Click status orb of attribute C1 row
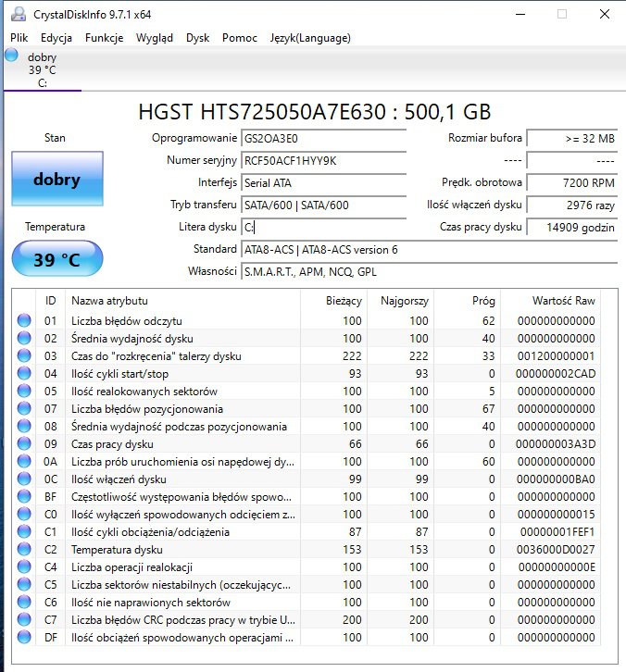The width and height of the screenshot is (626, 672). point(24,531)
